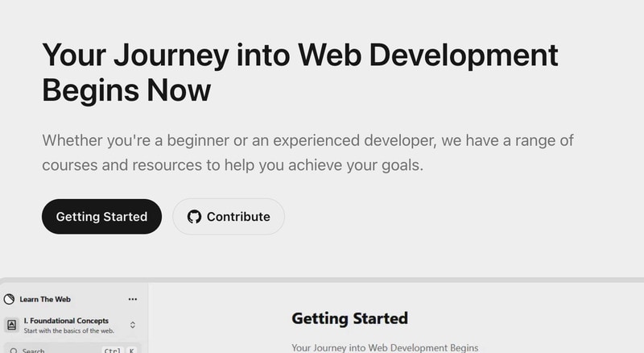Click the 'Learn The Web' sidebar title
This screenshot has height=353, width=644.
pyautogui.click(x=45, y=299)
